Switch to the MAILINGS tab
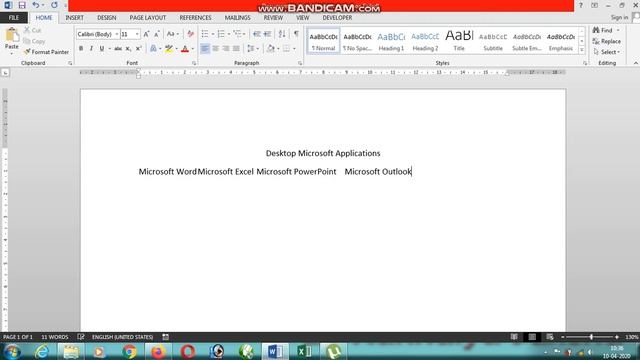The height and width of the screenshot is (360, 640). [x=238, y=18]
